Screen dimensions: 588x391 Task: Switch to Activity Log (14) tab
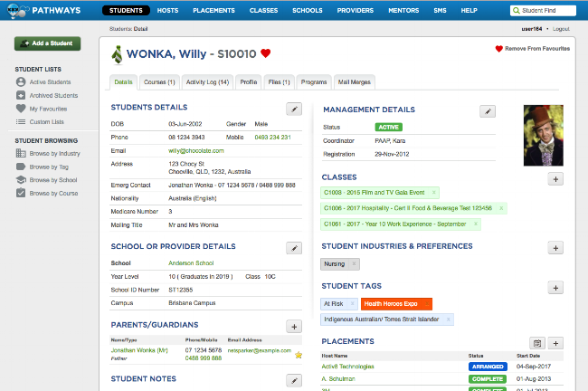point(207,82)
